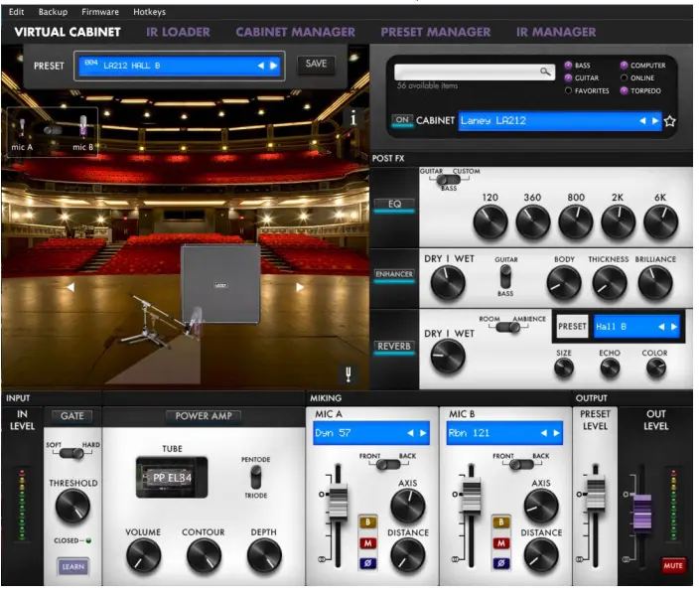Select the next reverb preset after Hall B
This screenshot has height=594, width=700.
coord(673,327)
